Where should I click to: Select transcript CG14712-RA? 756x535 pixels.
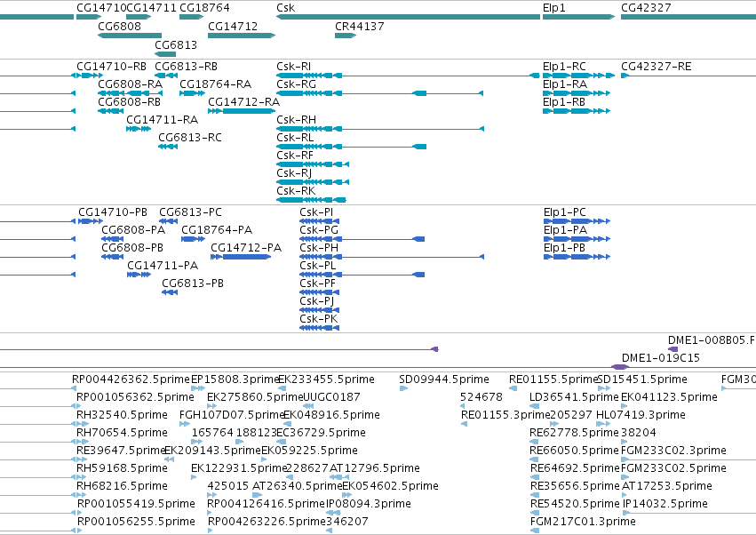point(244,102)
